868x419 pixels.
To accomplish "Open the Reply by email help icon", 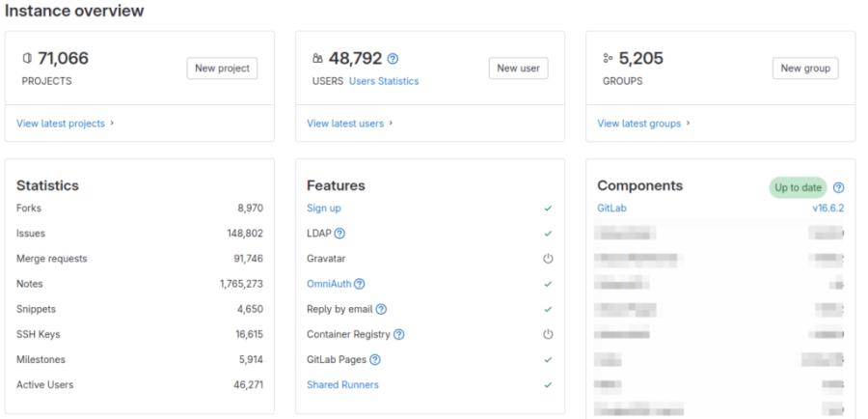I will point(381,309).
